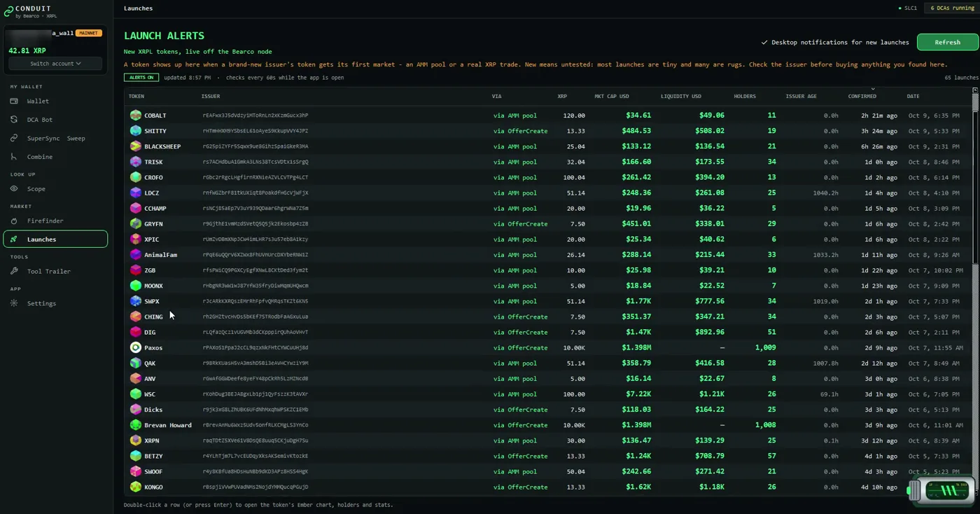This screenshot has width=980, height=514.
Task: Select the Launches sidebar item
Action: (56, 239)
